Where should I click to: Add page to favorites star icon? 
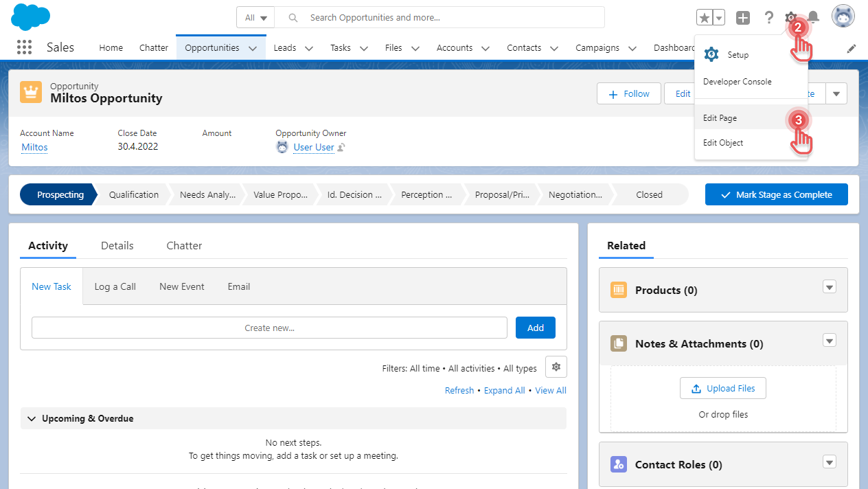pos(705,17)
